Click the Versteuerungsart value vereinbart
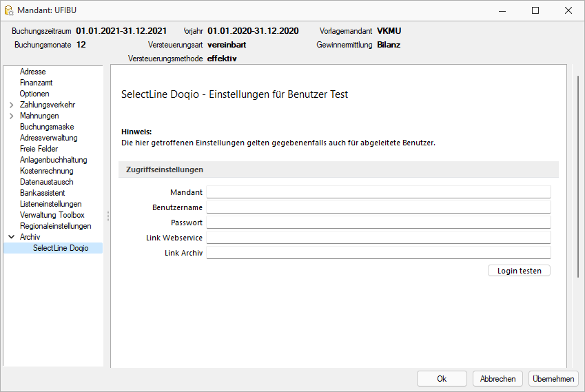The width and height of the screenshot is (585, 392). pos(227,45)
